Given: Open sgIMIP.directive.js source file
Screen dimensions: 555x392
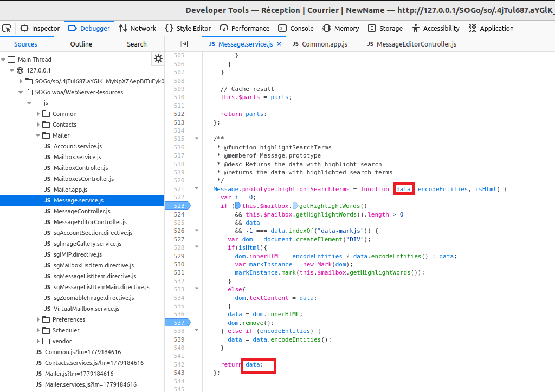Looking at the screenshot, I should pos(78,254).
